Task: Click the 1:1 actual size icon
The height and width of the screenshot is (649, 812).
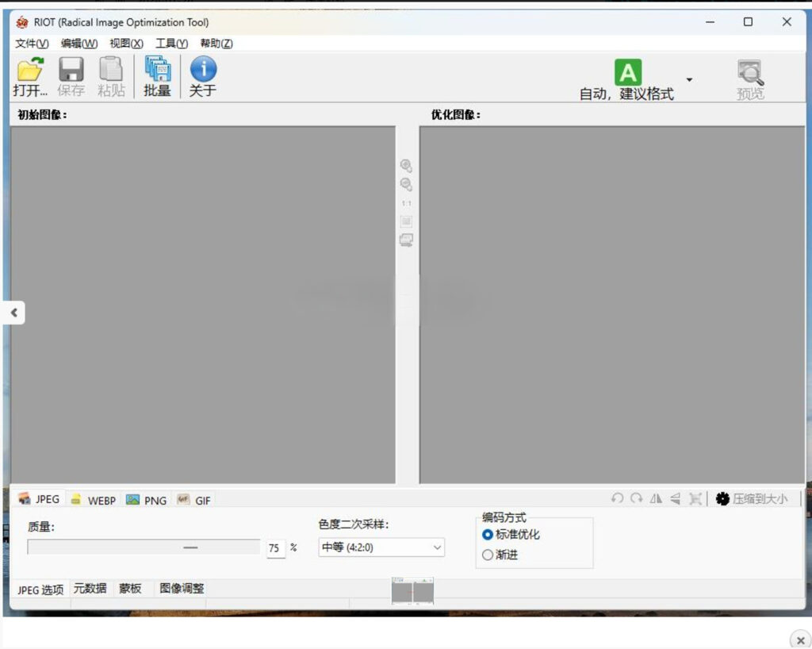Action: tap(406, 203)
